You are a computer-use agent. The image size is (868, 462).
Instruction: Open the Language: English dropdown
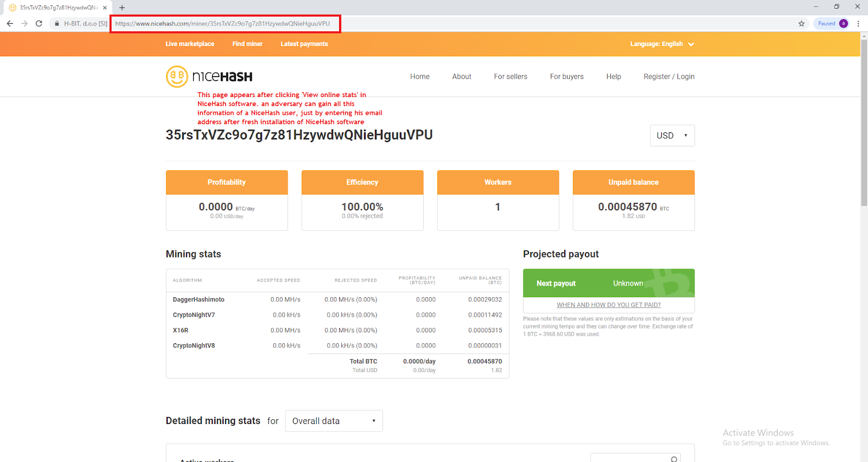662,44
